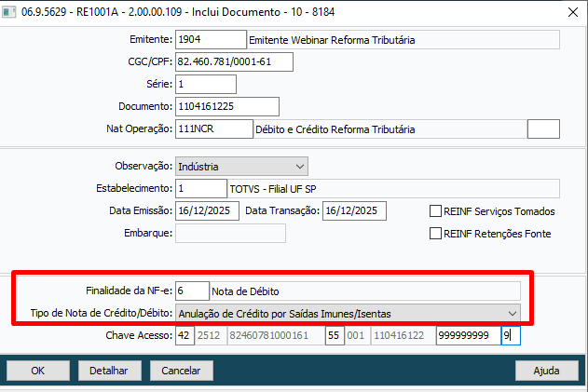Screen dimensions: 588x392
Task: Focus the Estabelecimento field
Action: [x=201, y=188]
